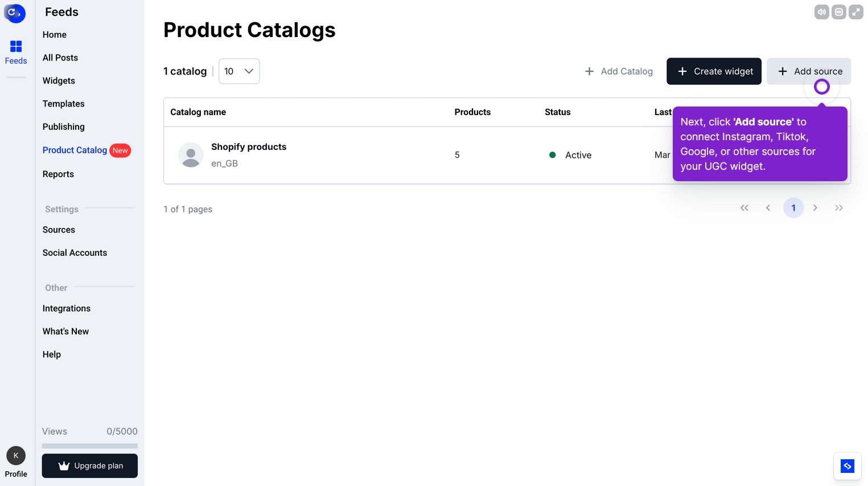Click the Views usage progress bar
The image size is (868, 486).
tap(89, 445)
